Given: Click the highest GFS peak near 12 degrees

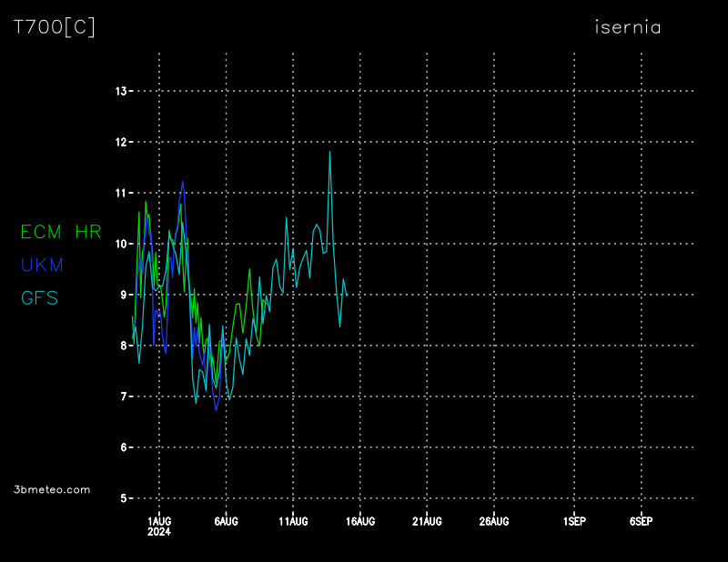Looking at the screenshot, I should [329, 152].
